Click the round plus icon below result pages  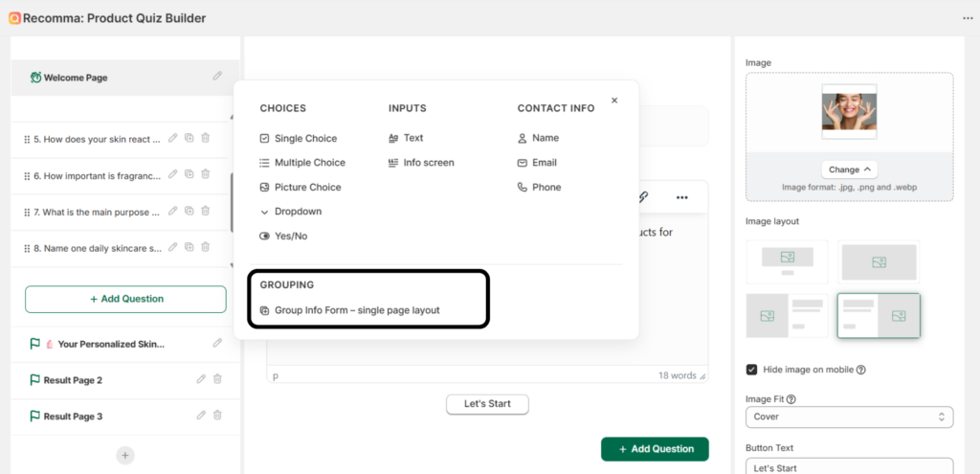point(125,455)
